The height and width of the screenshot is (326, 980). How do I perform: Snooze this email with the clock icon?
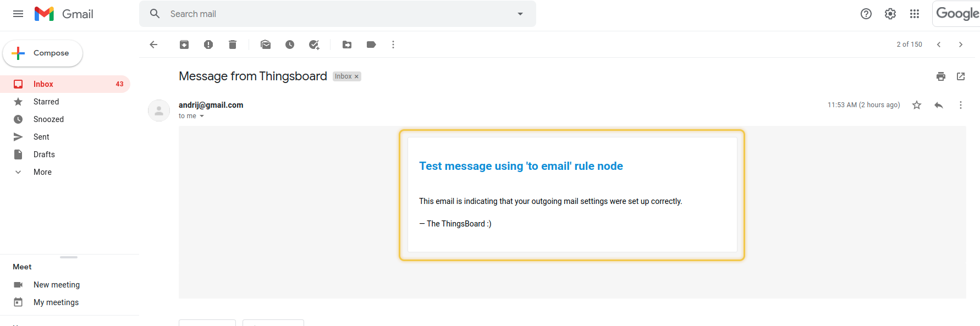point(290,45)
